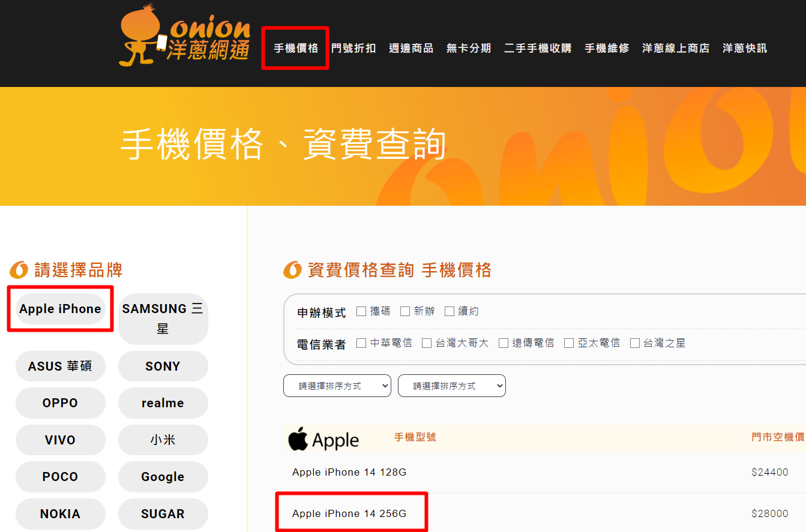806x532 pixels.
Task: Click the 門市空機價 column header
Action: tap(778, 437)
